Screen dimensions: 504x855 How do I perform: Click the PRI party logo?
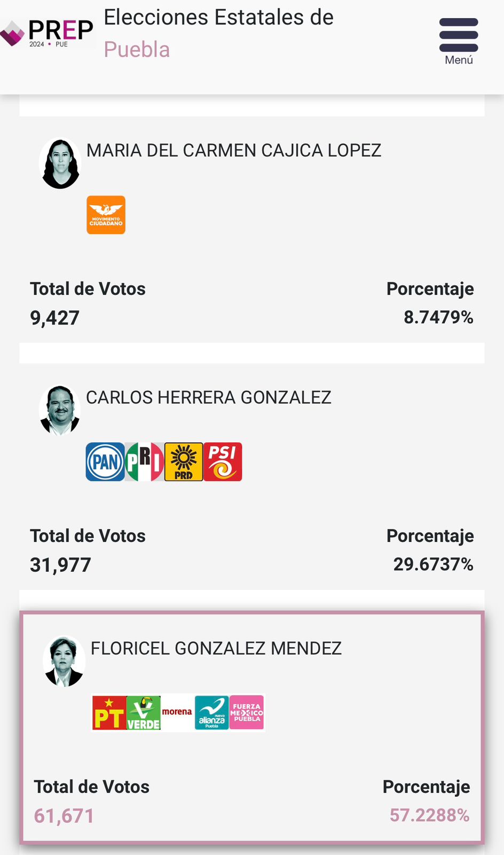[x=144, y=462]
